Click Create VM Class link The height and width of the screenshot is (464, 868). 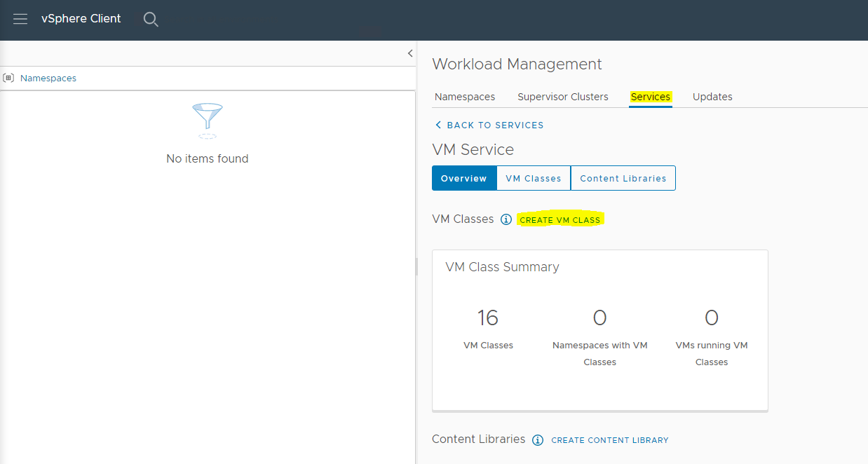(x=560, y=219)
